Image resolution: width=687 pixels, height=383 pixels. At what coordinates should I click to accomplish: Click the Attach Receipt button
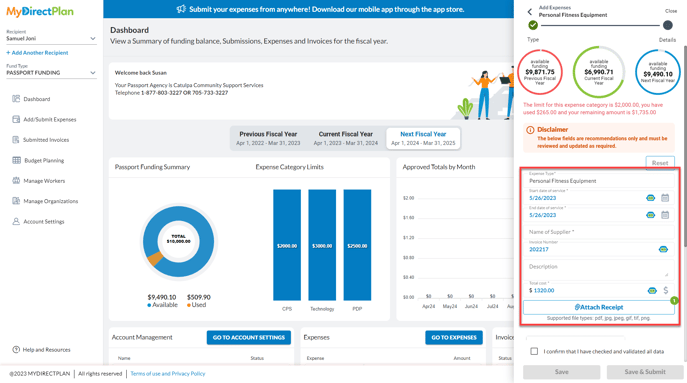point(598,307)
